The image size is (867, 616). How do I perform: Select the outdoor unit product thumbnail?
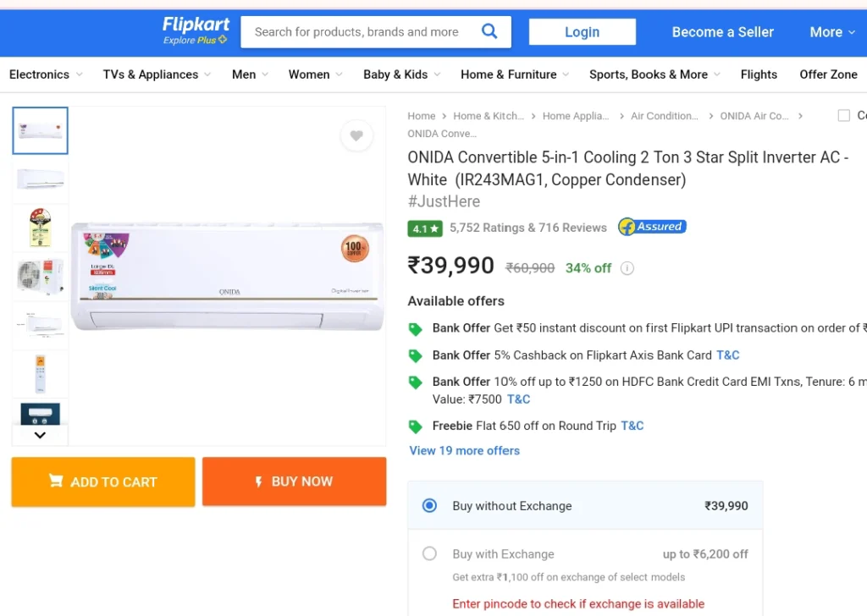(40, 276)
